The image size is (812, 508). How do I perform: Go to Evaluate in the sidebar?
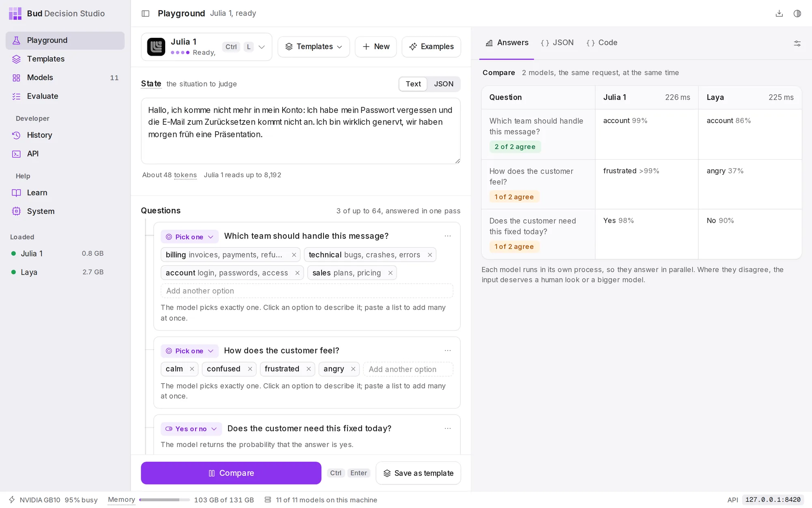pyautogui.click(x=65, y=96)
